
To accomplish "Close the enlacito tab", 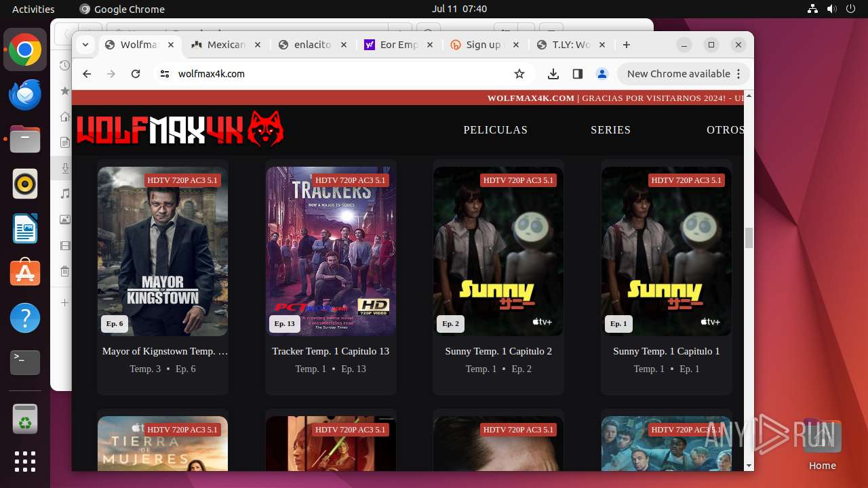I will 344,45.
